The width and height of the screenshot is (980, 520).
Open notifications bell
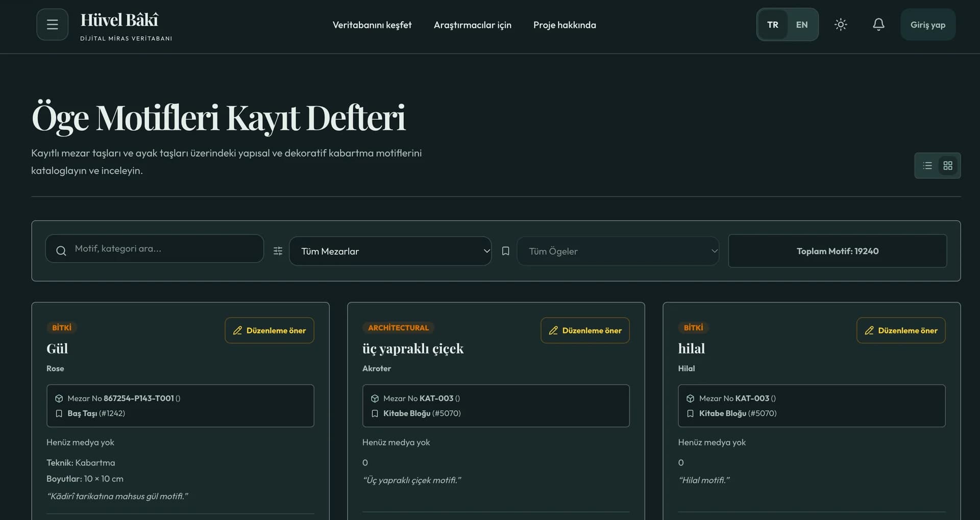coord(878,25)
